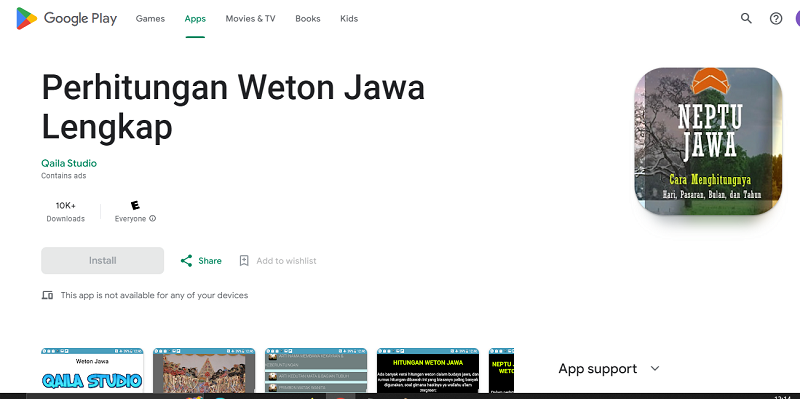The width and height of the screenshot is (800, 399).
Task: Open Qaila Studio developer page
Action: [x=69, y=163]
